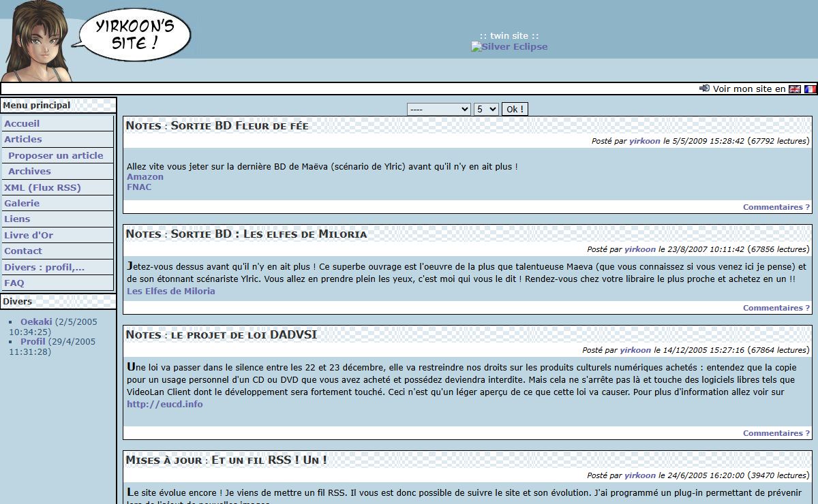Click the French flag icon
The height and width of the screenshot is (504, 818).
[x=810, y=89]
